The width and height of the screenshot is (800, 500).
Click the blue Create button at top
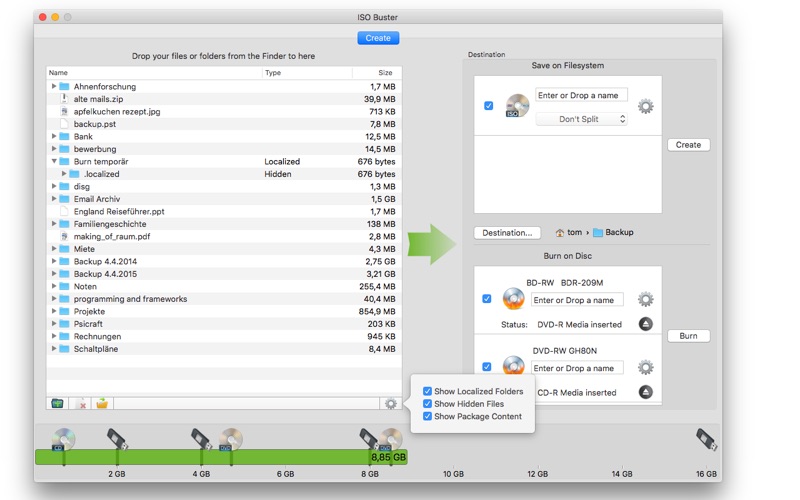click(378, 38)
